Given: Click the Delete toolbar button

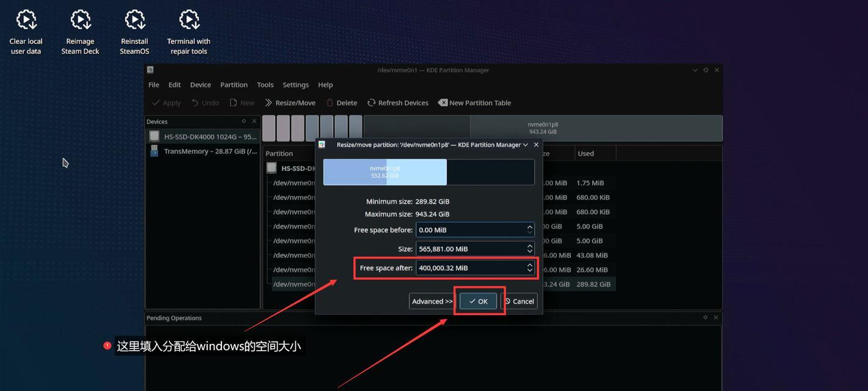Looking at the screenshot, I should click(x=342, y=103).
